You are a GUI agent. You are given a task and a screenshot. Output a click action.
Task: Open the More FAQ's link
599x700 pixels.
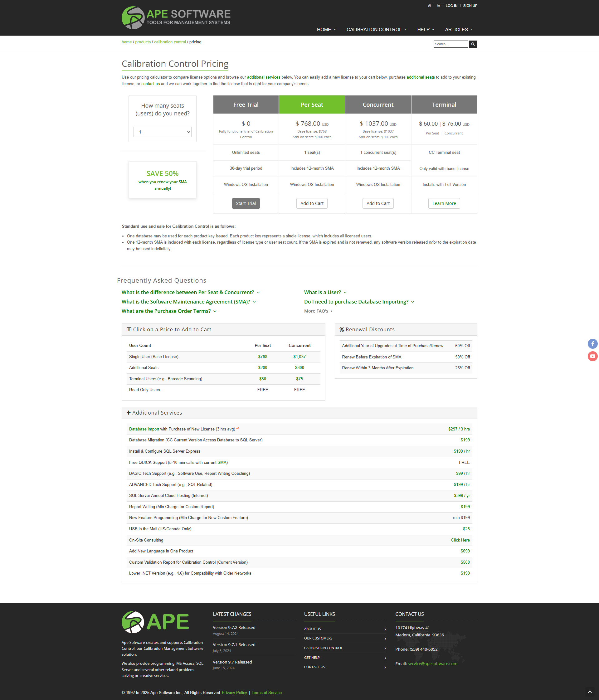click(x=318, y=311)
